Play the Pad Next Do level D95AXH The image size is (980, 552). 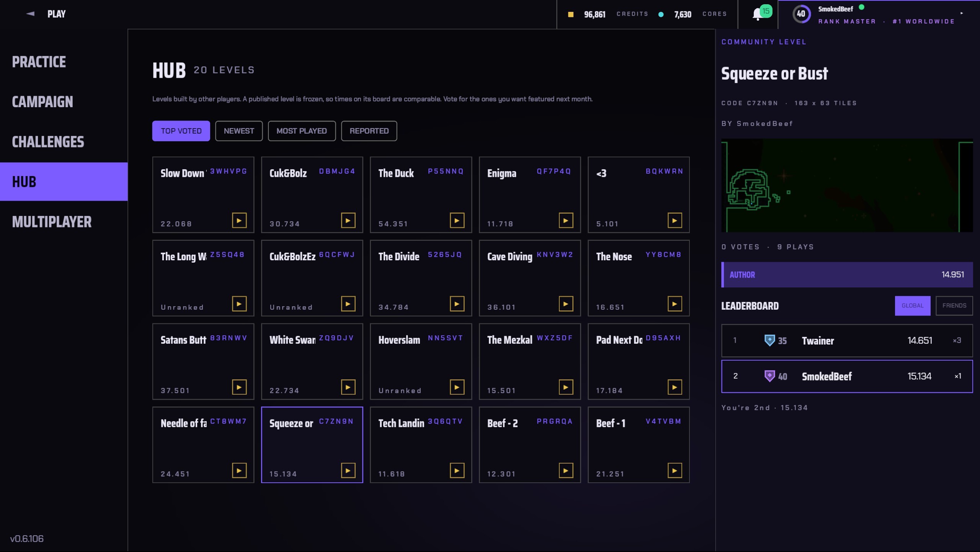[675, 387]
